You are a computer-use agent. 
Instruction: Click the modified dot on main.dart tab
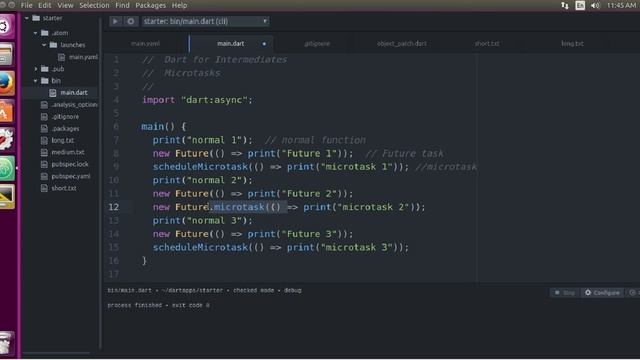pos(264,44)
